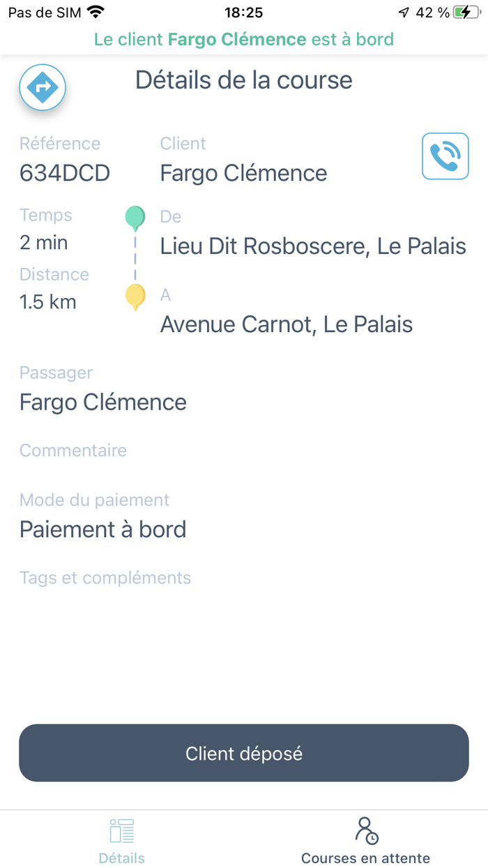Tap the empty Commentaire field
This screenshot has width=488, height=868.
pyautogui.click(x=73, y=450)
